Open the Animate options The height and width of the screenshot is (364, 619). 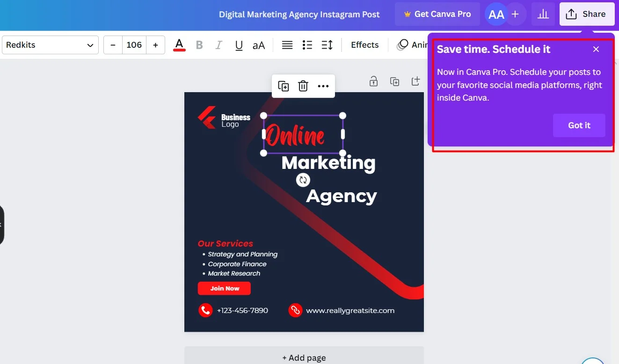pyautogui.click(x=411, y=44)
